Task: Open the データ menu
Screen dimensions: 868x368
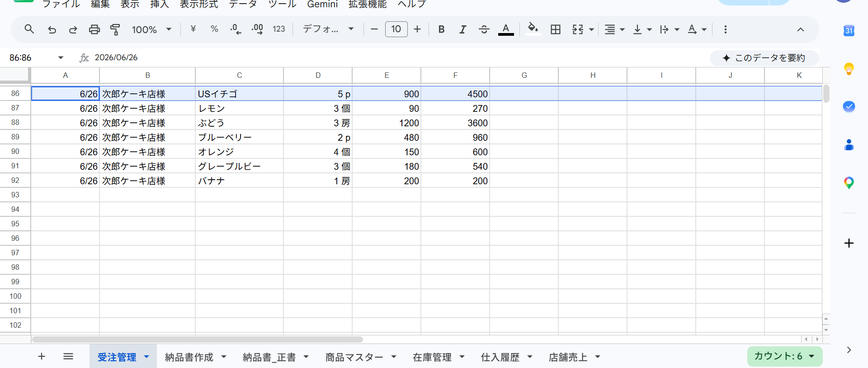Action: 243,4
